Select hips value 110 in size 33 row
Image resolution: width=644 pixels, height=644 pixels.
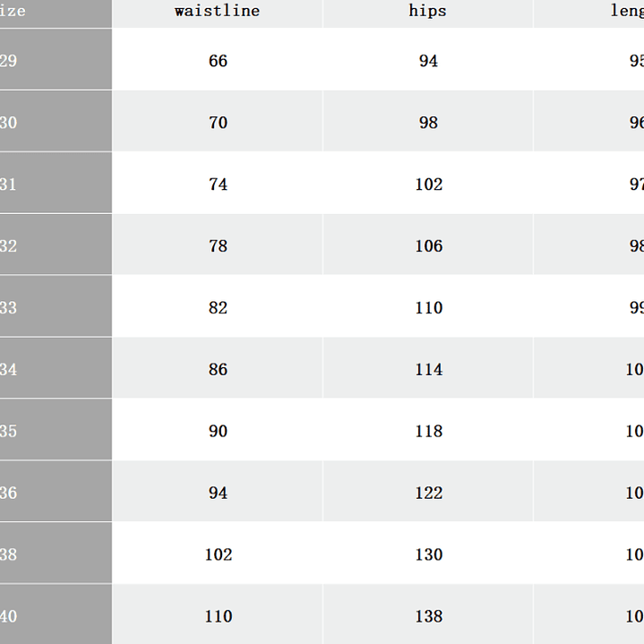(x=428, y=308)
